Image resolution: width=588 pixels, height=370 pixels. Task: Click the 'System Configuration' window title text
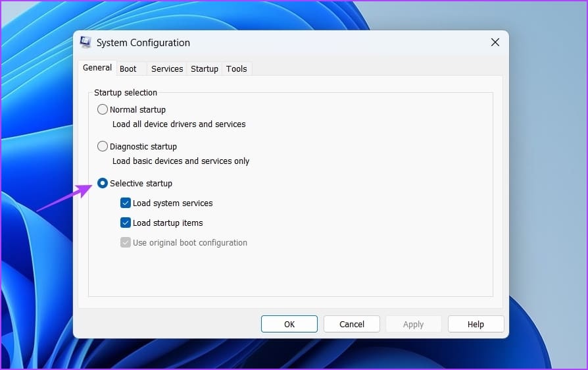coord(143,43)
